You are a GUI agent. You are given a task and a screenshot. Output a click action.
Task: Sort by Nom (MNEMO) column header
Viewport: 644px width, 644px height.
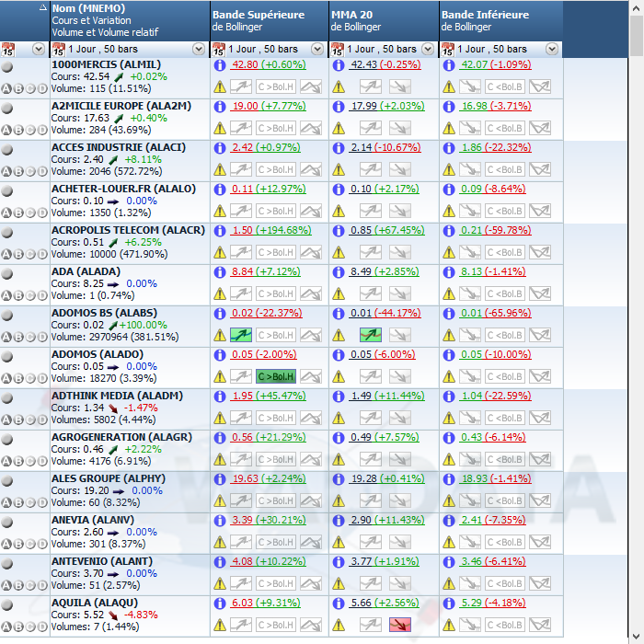click(x=130, y=20)
